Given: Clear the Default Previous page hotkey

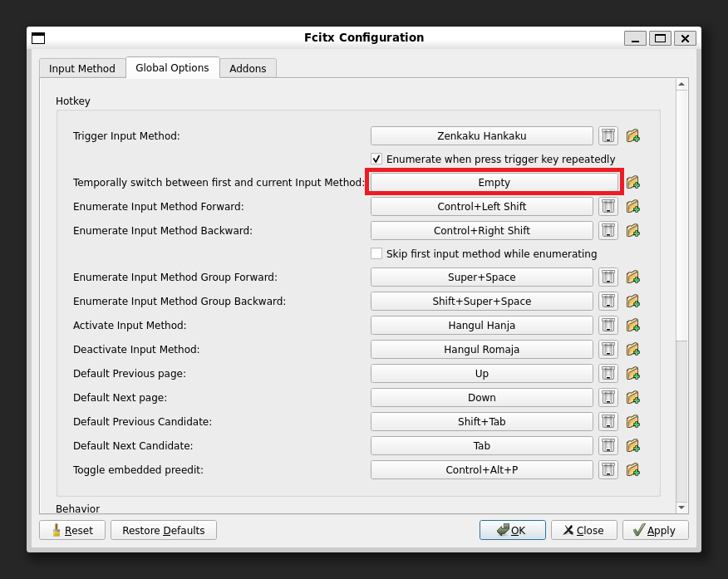Looking at the screenshot, I should point(608,374).
